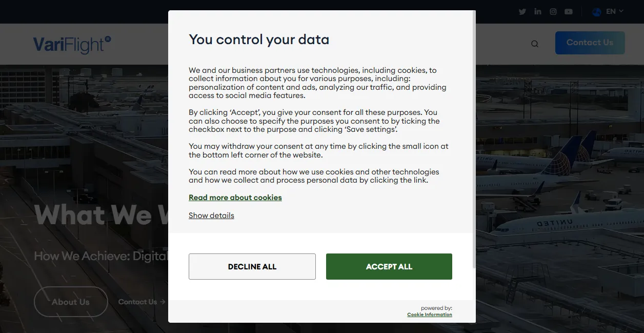Expand the EN language chevron
Viewport: 644px width, 333px height.
(621, 11)
